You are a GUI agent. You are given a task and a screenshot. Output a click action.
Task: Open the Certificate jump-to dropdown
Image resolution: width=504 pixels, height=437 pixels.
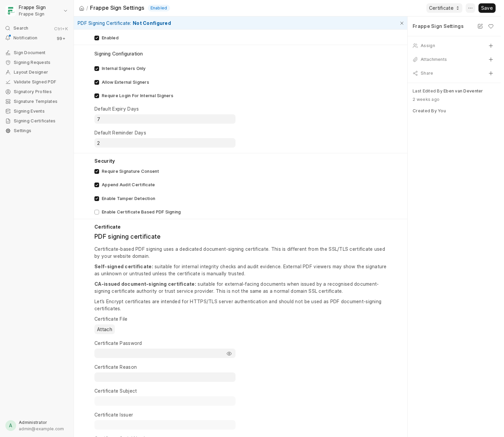pos(444,8)
